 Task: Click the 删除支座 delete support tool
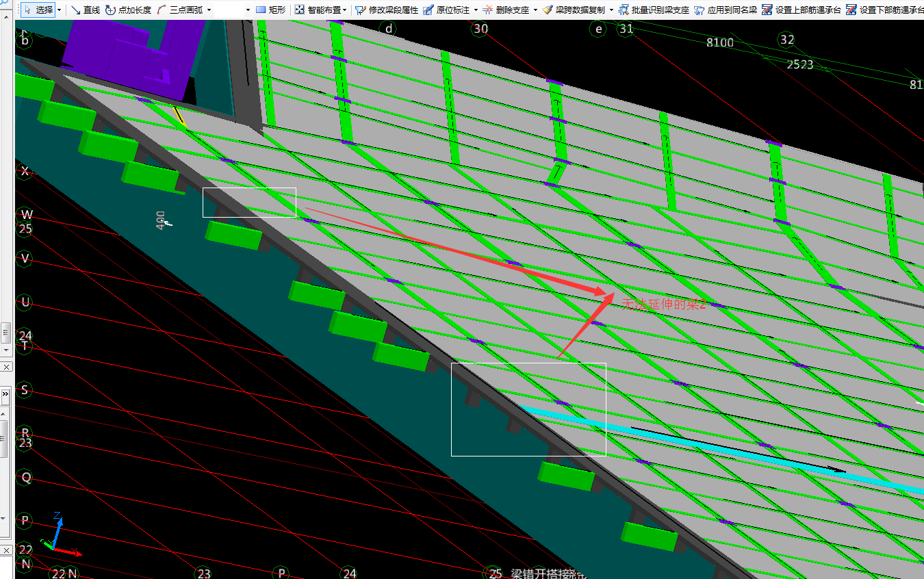pos(506,10)
